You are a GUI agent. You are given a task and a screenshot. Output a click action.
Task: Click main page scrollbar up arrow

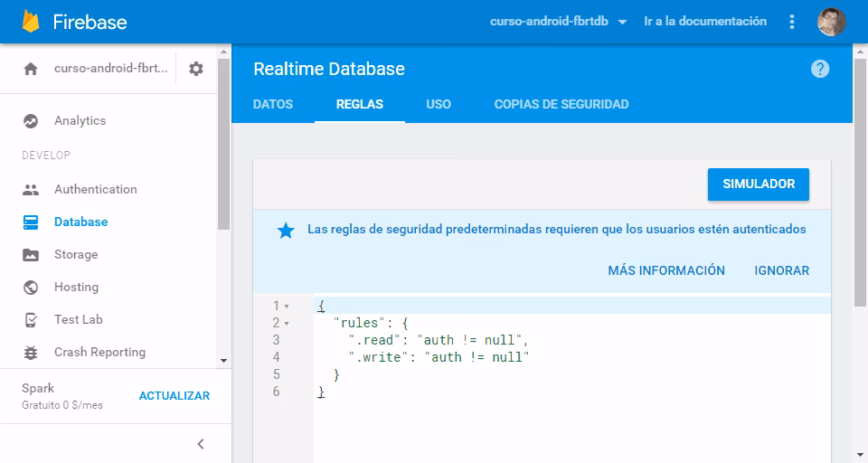(860, 52)
